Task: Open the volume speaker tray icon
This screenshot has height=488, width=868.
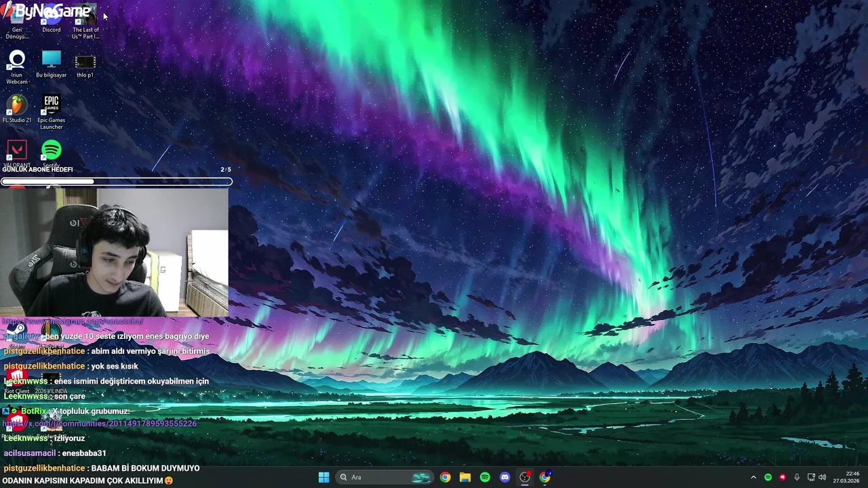Action: (x=823, y=477)
